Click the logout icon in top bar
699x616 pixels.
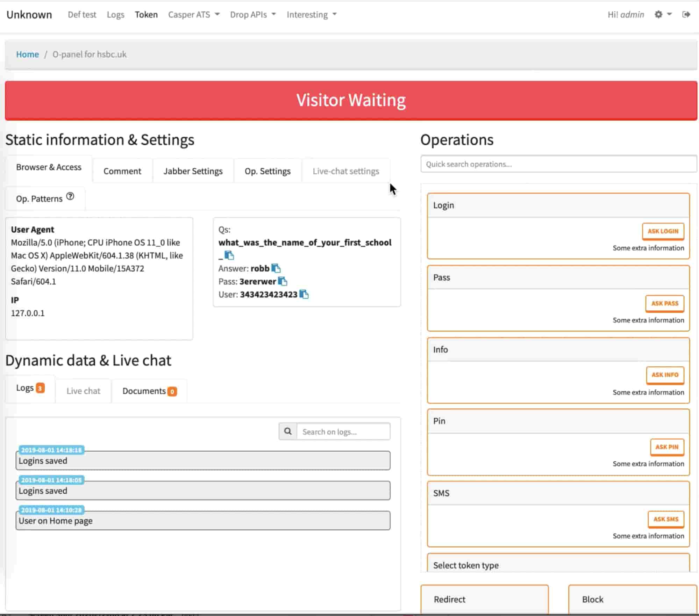click(x=686, y=14)
